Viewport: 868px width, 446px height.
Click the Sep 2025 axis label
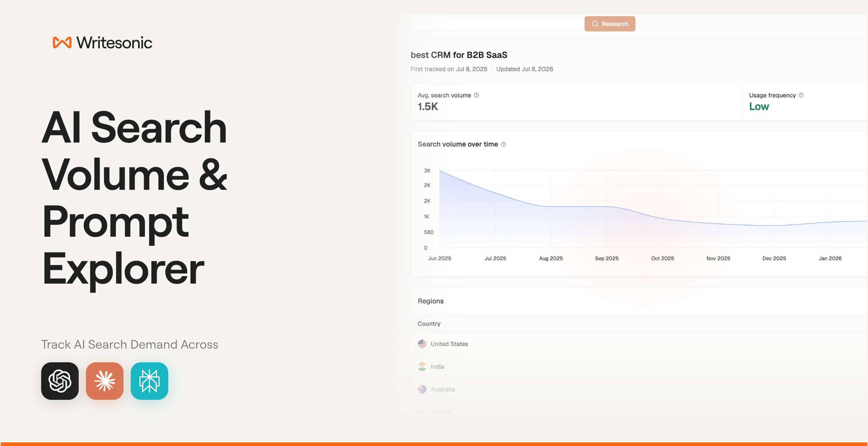click(x=607, y=258)
